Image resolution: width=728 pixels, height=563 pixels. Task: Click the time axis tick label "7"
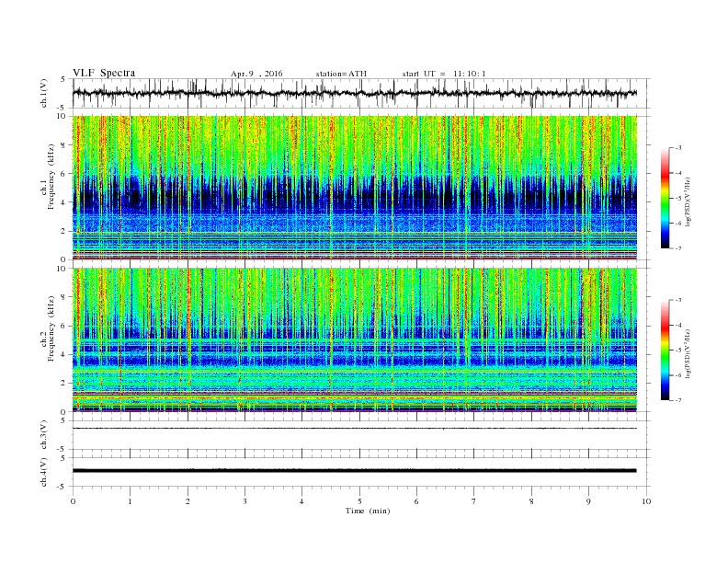pyautogui.click(x=474, y=501)
